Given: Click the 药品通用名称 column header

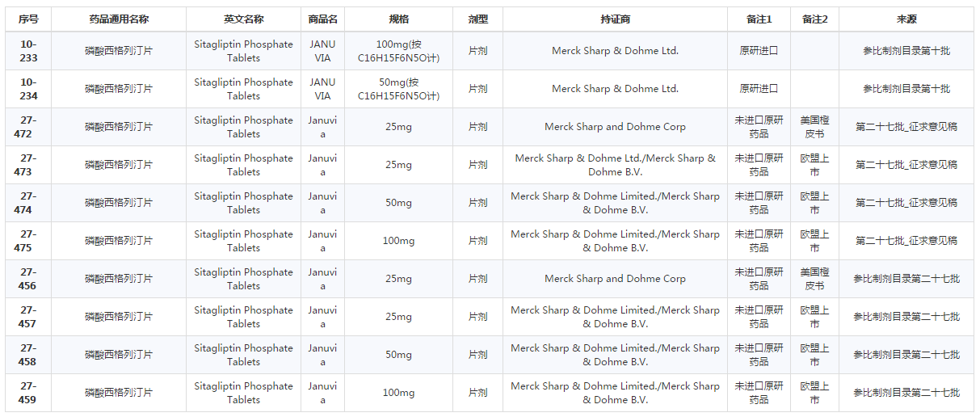Looking at the screenshot, I should coord(119,19).
